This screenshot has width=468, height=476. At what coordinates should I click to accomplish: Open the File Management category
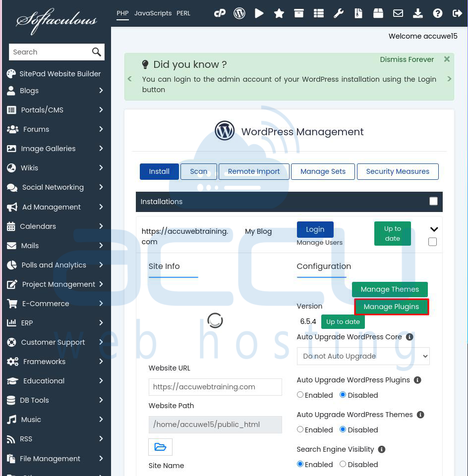(x=56, y=458)
